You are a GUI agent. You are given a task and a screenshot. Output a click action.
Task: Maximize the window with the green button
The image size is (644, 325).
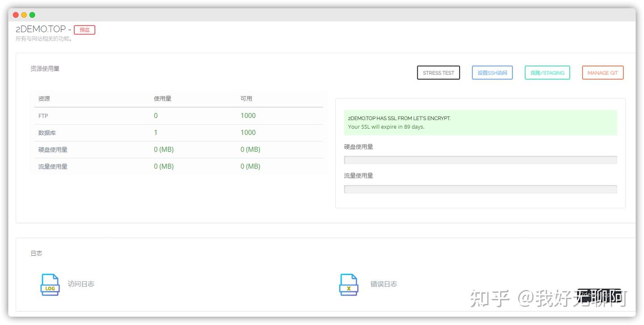[32, 15]
